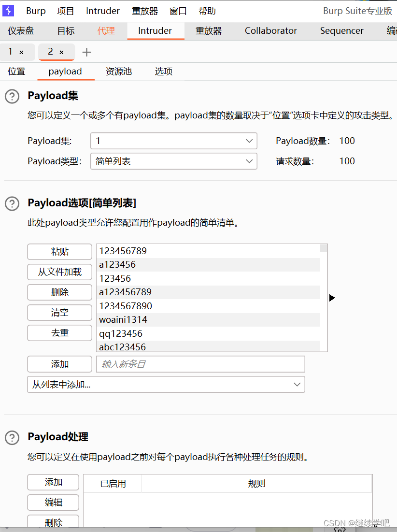Open help for Payload选项 section
Viewport: 397px width, 532px height.
point(12,203)
